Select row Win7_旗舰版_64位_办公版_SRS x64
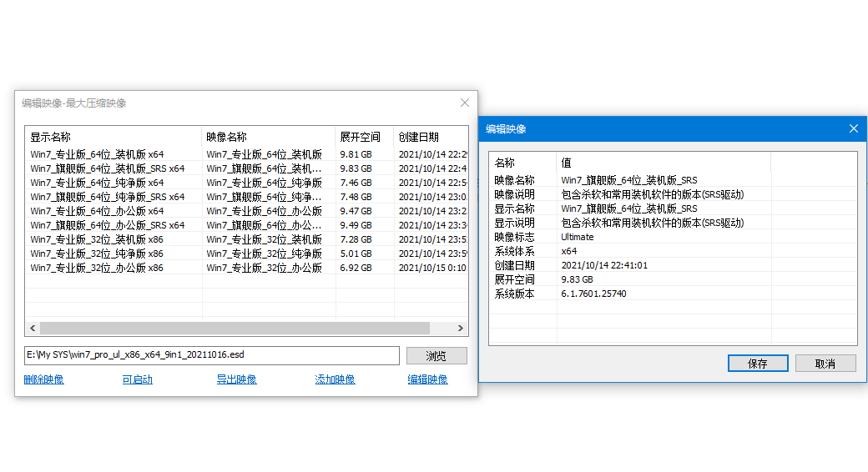868x472 pixels. point(246,225)
